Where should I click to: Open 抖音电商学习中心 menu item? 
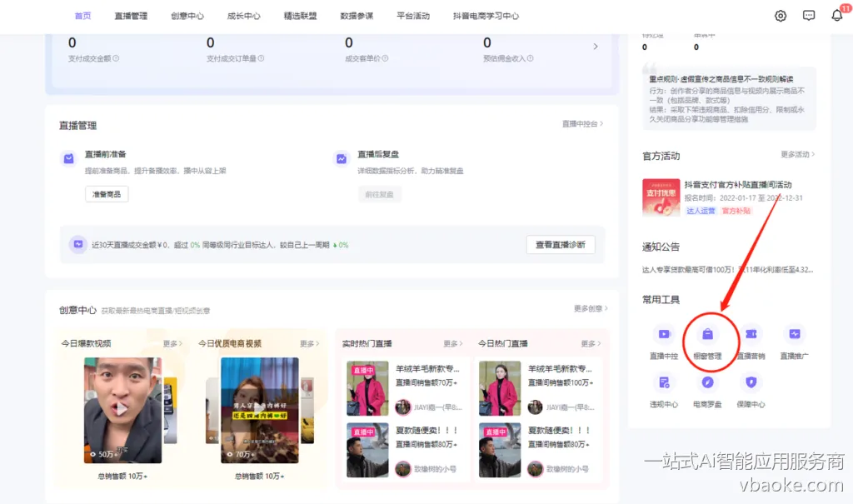[486, 16]
